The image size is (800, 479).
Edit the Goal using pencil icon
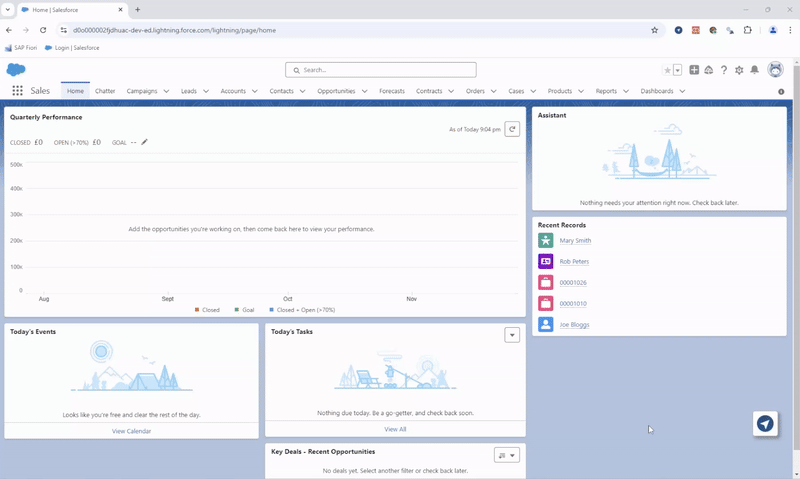144,142
